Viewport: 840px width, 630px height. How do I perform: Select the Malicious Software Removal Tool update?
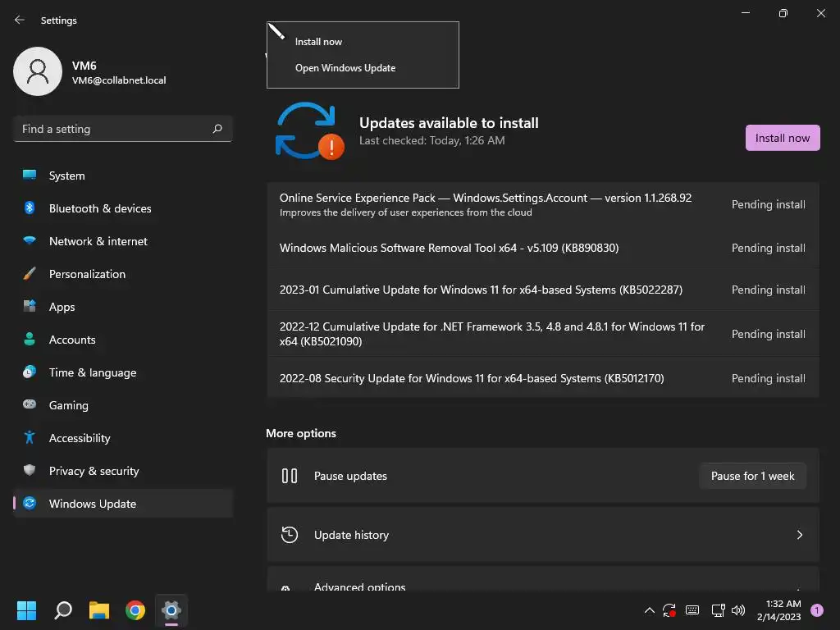point(543,248)
